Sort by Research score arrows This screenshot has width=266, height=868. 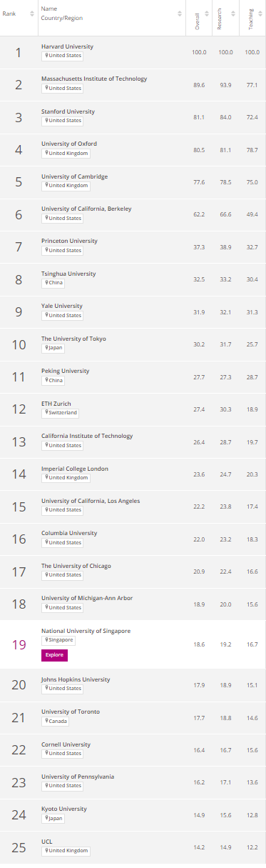235,14
